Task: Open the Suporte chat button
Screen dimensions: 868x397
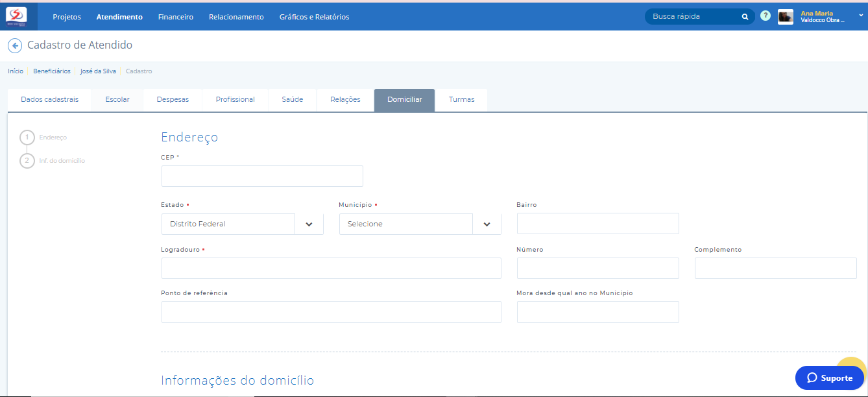Action: [830, 378]
